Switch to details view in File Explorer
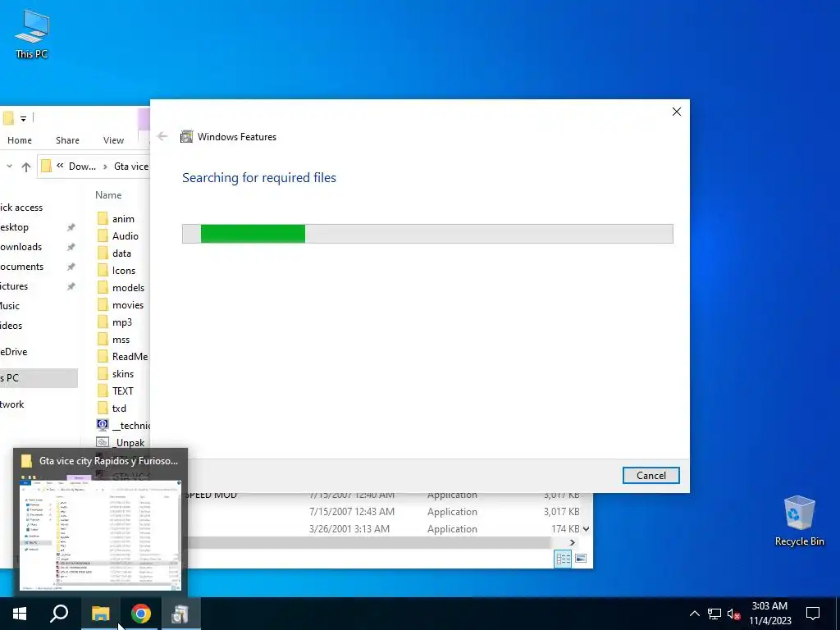Image resolution: width=840 pixels, height=630 pixels. tap(563, 559)
